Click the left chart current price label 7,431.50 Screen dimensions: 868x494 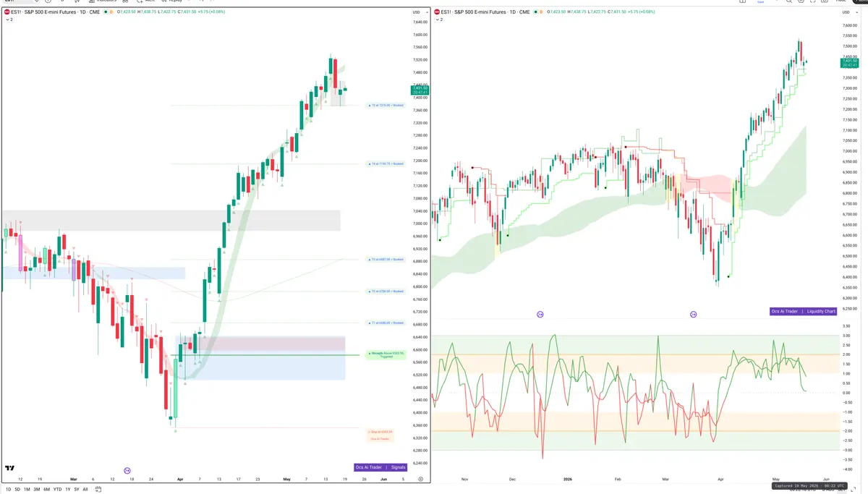(420, 89)
